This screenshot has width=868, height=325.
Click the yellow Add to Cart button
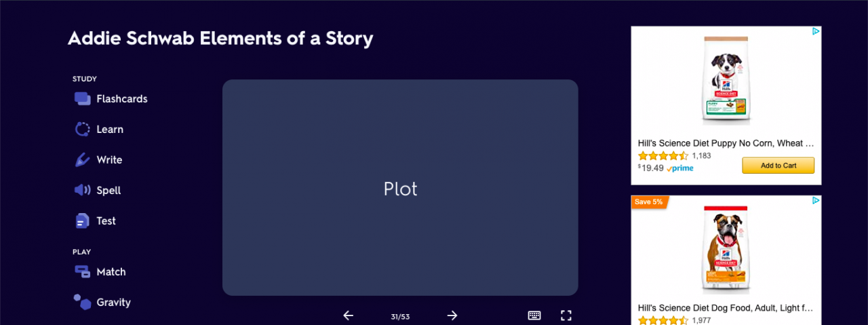coord(778,166)
